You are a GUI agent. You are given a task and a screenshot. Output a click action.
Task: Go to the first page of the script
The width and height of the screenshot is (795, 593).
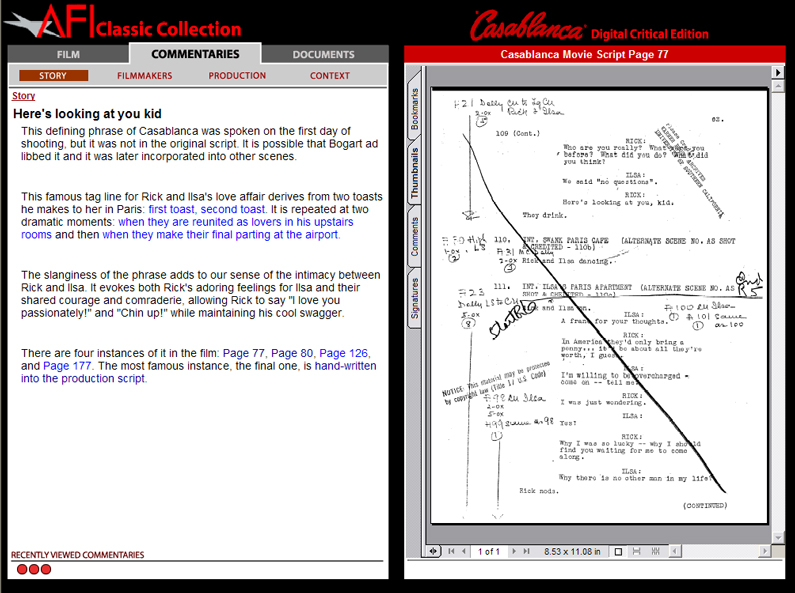click(x=451, y=551)
